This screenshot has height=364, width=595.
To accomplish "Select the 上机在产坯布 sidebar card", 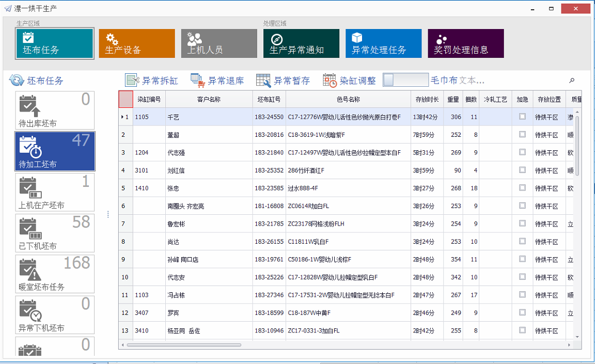I will click(x=55, y=192).
